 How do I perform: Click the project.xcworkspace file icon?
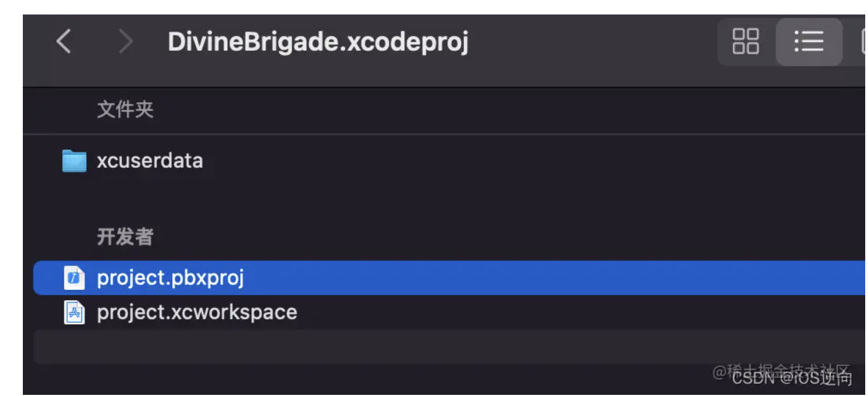[74, 312]
